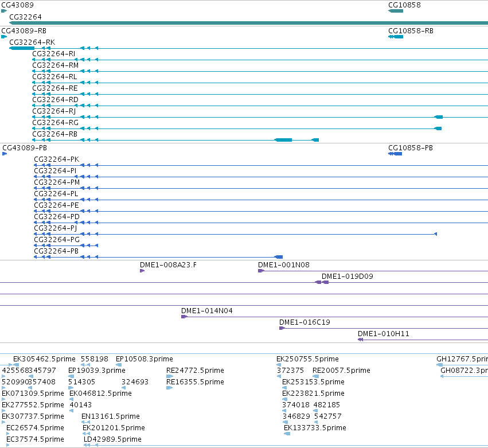Click the DME1-001N08 clone label
This screenshot has height=448, width=488.
283,265
